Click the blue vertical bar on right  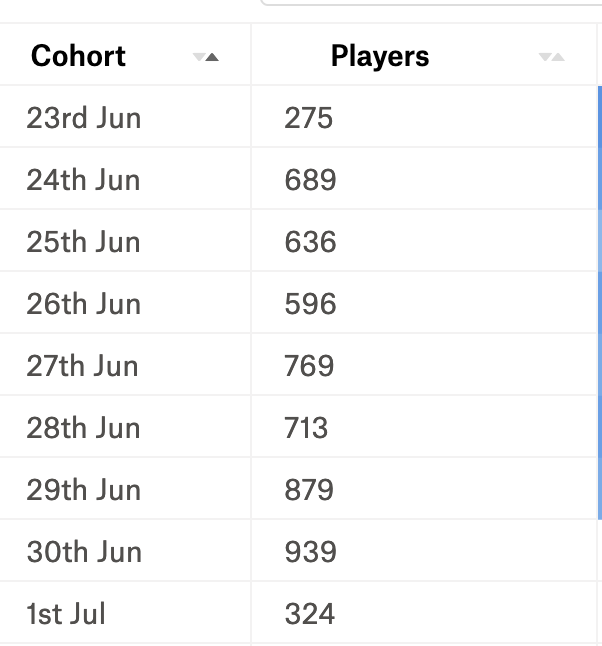click(x=600, y=303)
